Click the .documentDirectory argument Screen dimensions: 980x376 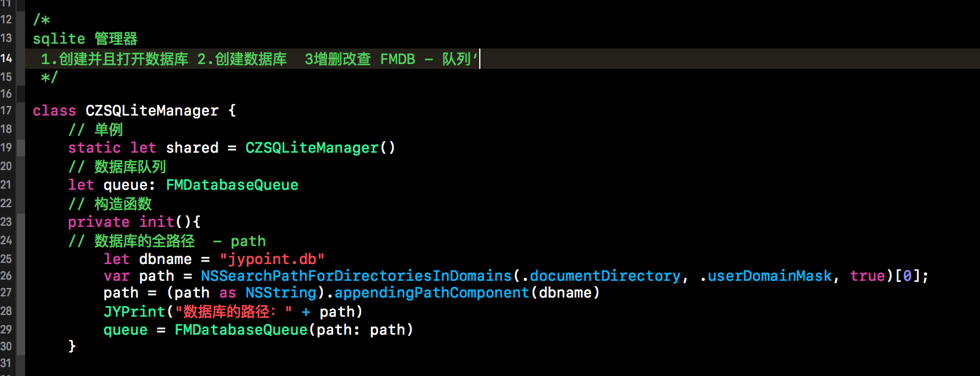point(601,276)
